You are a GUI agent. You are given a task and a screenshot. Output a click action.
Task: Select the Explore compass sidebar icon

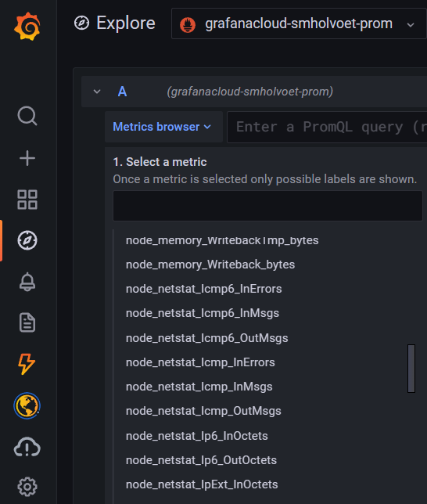pos(27,240)
